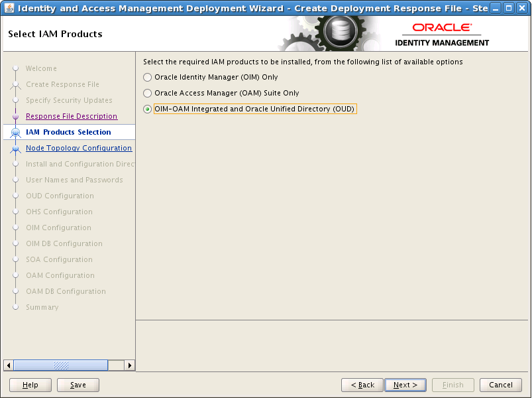532x398 pixels.
Task: Open Response File Description step link
Action: point(72,116)
